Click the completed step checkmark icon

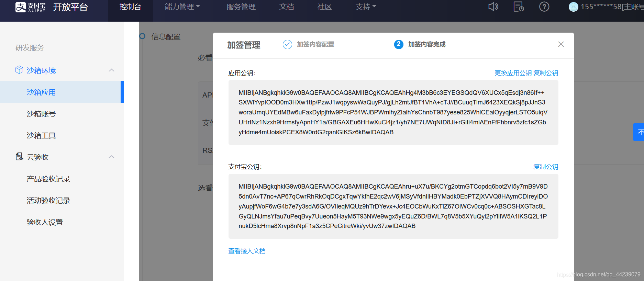click(x=287, y=44)
